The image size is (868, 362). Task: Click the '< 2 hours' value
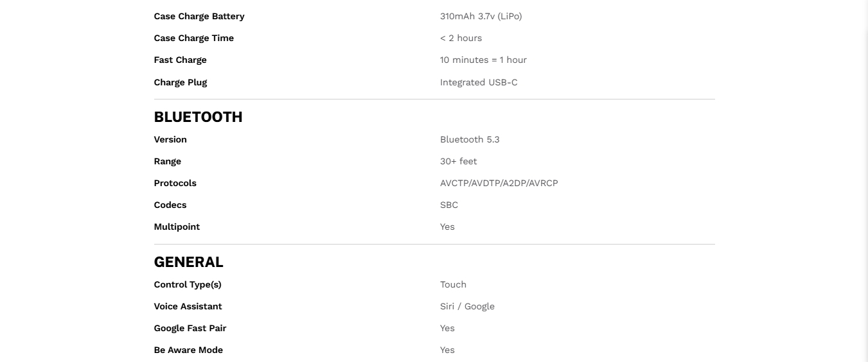pyautogui.click(x=461, y=38)
